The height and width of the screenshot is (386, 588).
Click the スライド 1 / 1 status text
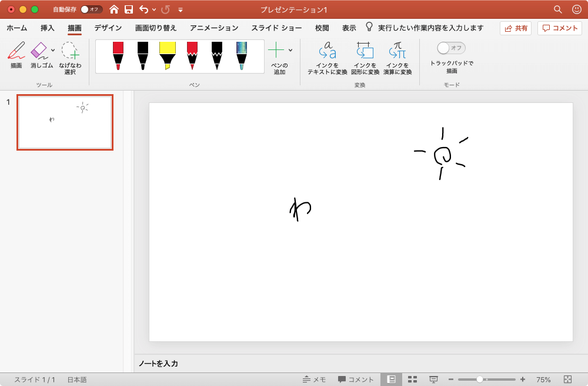(35, 380)
